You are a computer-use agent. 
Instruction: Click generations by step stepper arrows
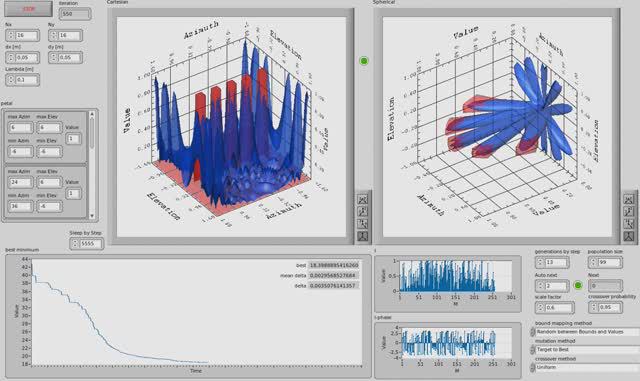tap(540, 262)
